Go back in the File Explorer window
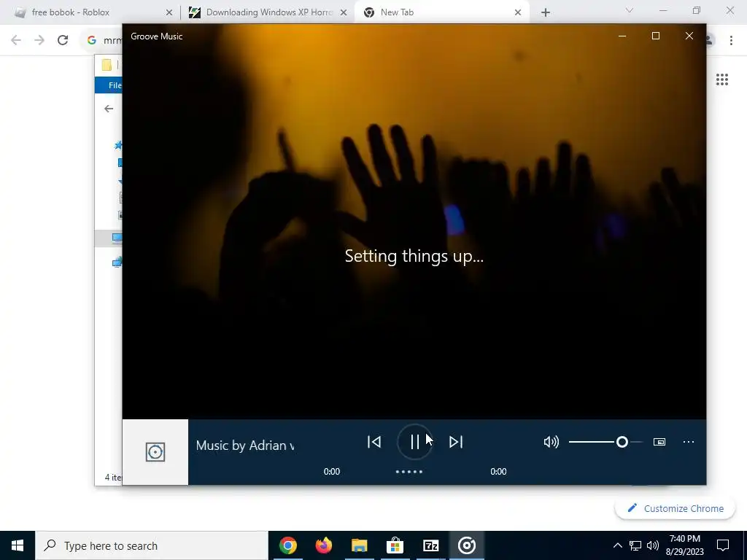This screenshot has height=560, width=747. coord(109,109)
